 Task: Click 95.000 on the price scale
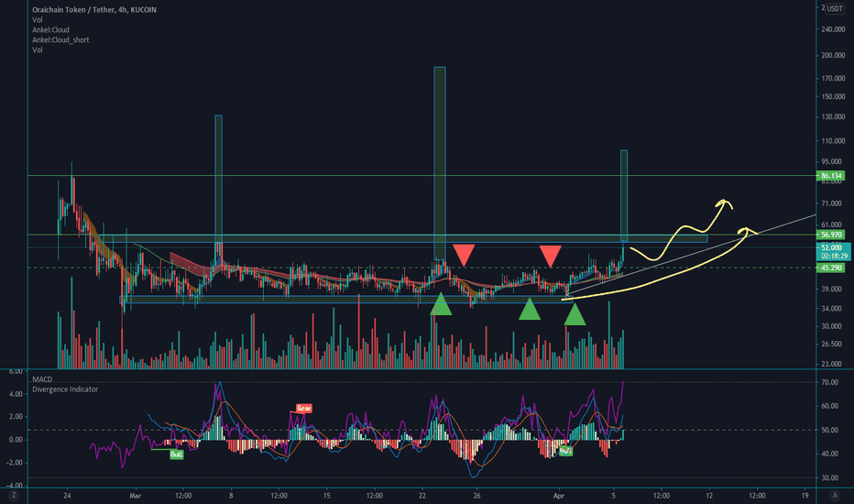coord(833,162)
